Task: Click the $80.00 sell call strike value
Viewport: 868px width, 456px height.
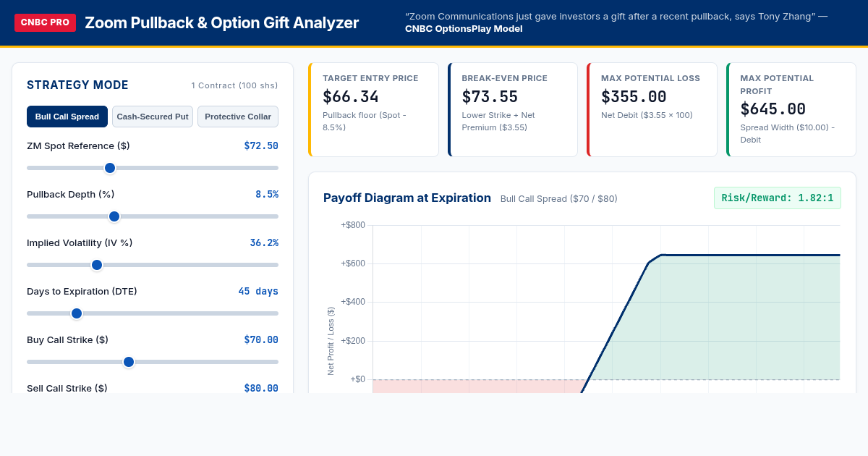Action: [261, 388]
